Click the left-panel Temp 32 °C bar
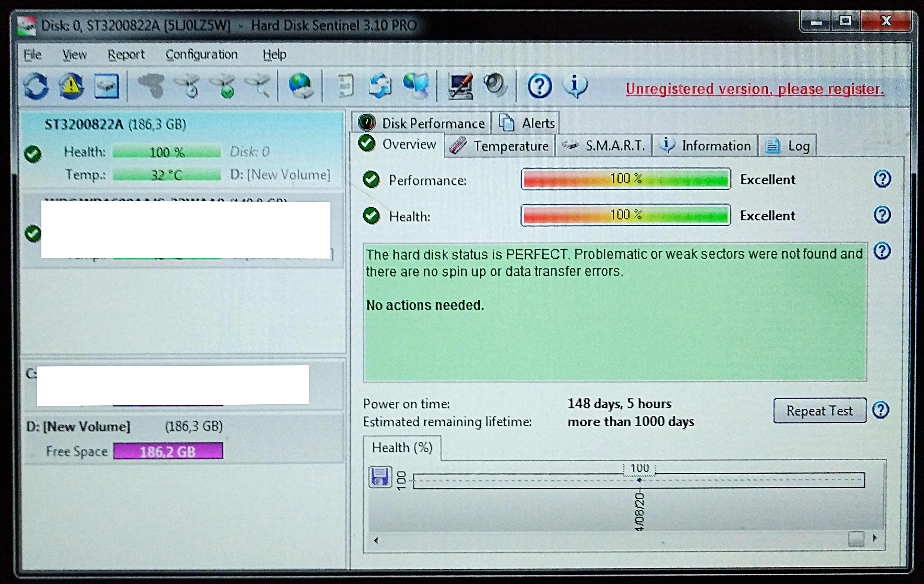924x584 pixels. 167,175
